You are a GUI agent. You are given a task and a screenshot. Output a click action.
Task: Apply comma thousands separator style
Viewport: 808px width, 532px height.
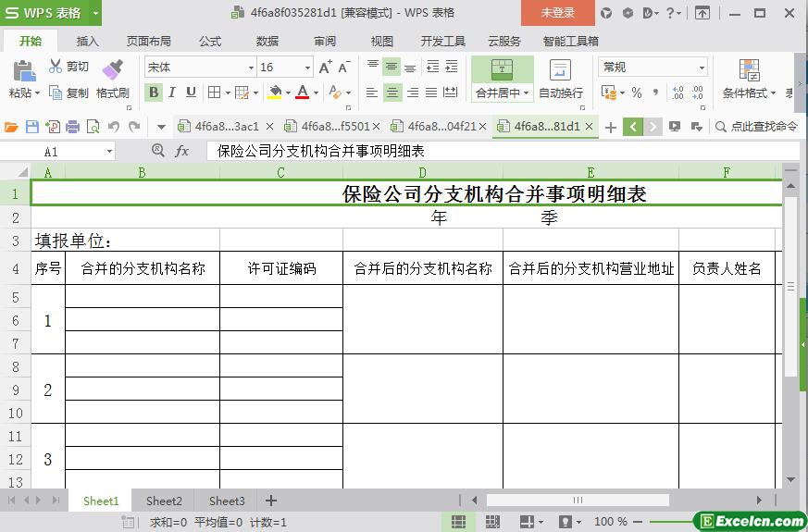(x=655, y=93)
